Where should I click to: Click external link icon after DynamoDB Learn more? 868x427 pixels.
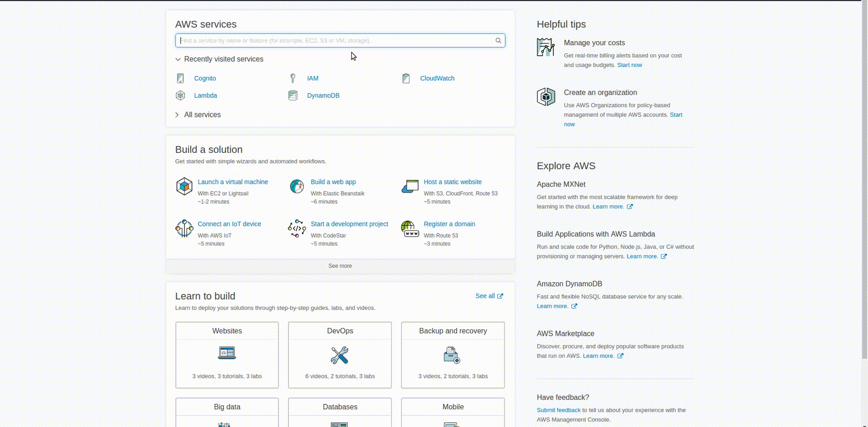click(x=574, y=306)
